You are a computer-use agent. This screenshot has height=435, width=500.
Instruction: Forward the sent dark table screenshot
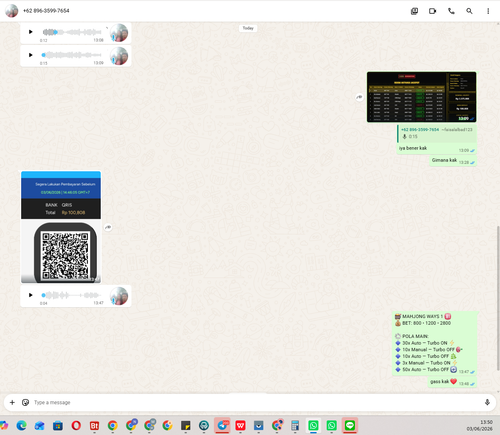(x=359, y=97)
